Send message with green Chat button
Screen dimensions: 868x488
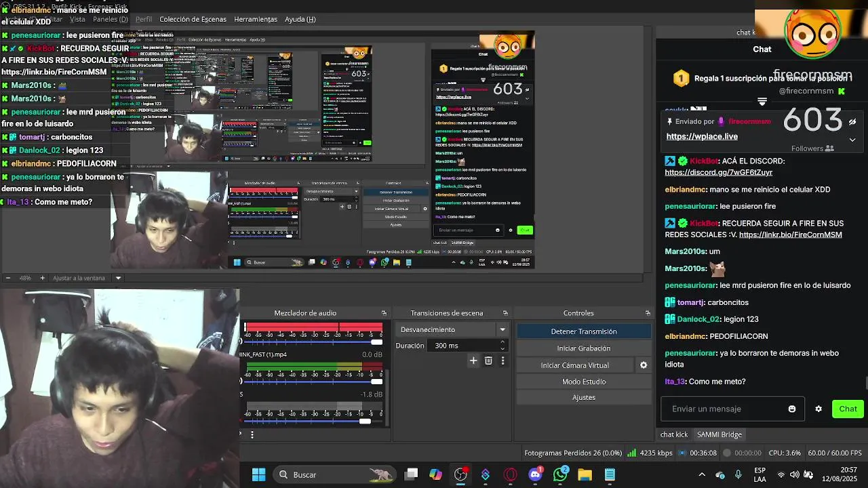pos(848,409)
